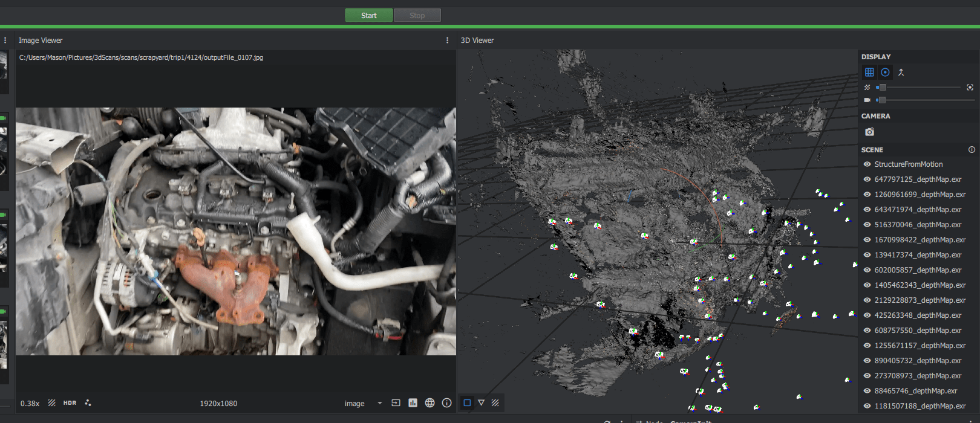Toggle the origin axes display icon

pos(901,73)
